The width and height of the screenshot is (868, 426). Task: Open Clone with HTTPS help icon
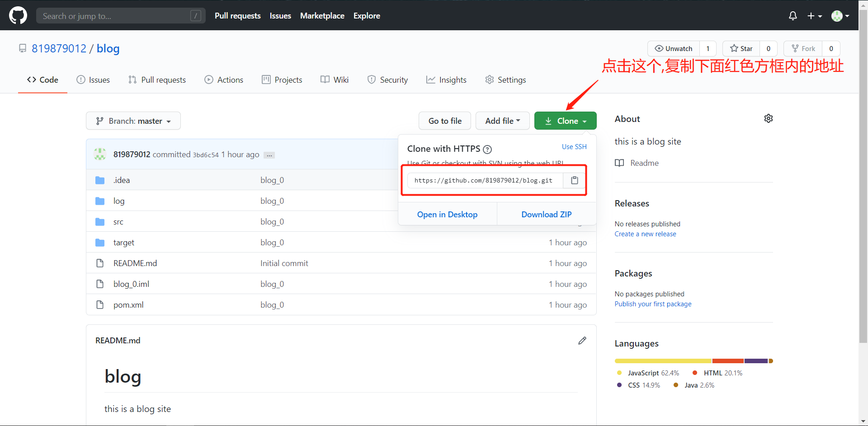487,149
